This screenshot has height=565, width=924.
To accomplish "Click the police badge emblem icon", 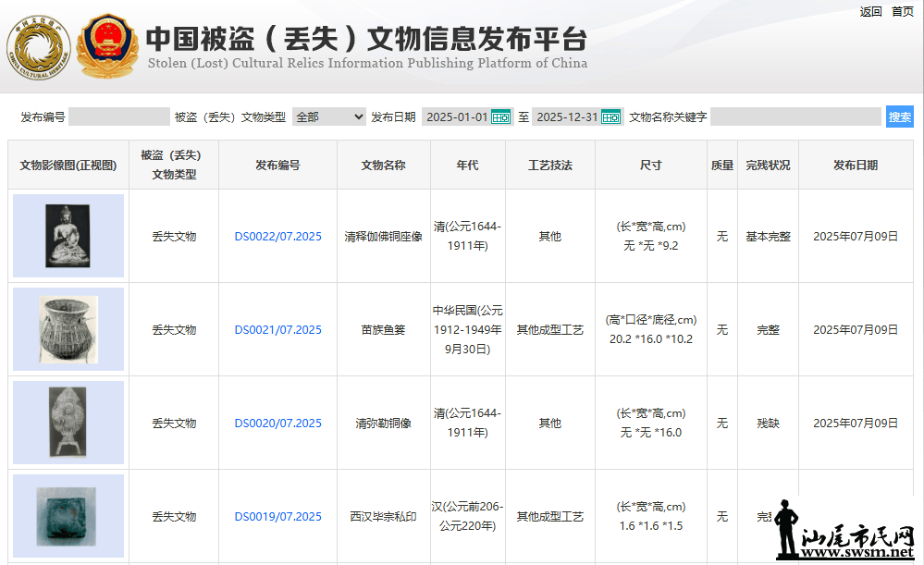I will 106,46.
